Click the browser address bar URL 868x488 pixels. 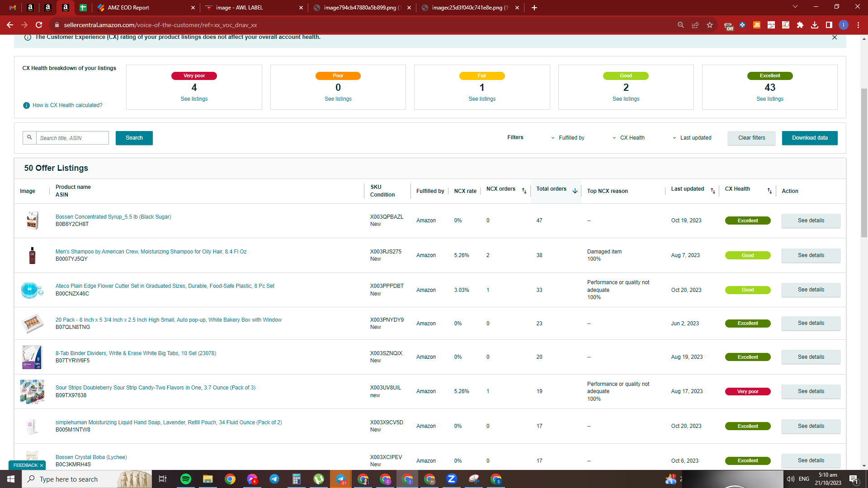160,25
